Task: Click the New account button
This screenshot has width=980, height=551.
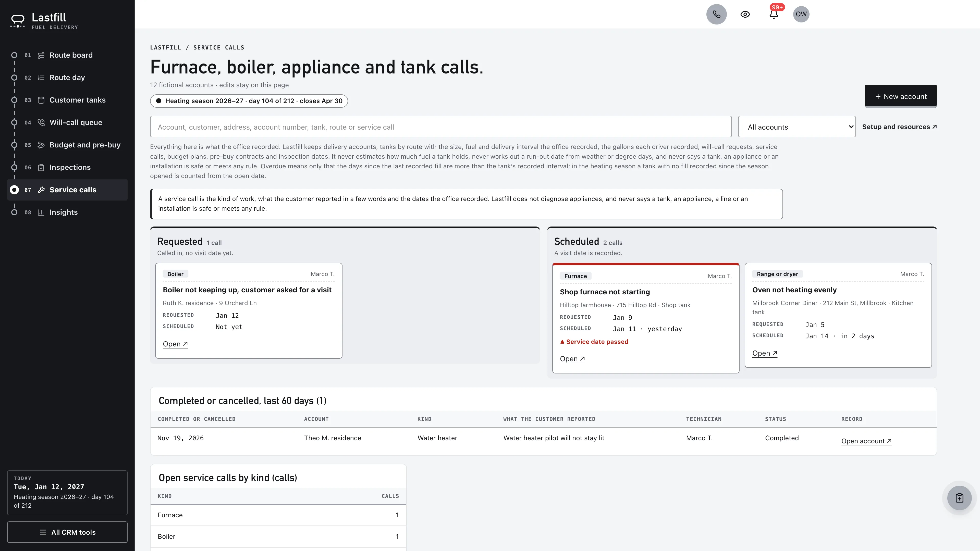Action: click(x=900, y=96)
